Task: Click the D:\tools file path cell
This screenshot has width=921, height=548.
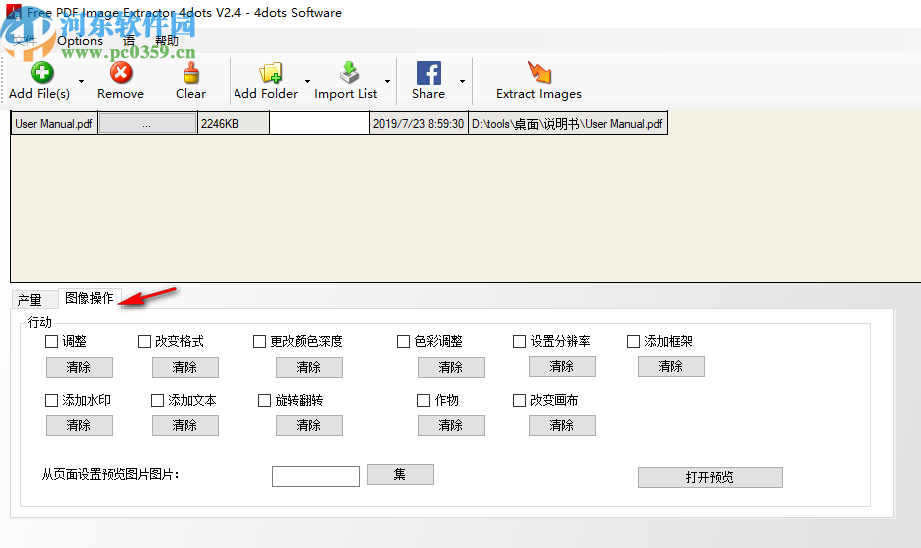Action: pyautogui.click(x=568, y=123)
